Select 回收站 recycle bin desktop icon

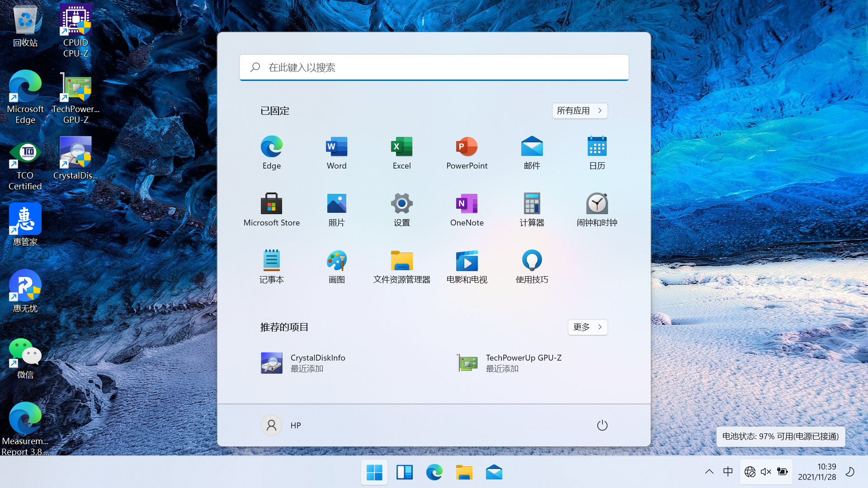pos(25,26)
